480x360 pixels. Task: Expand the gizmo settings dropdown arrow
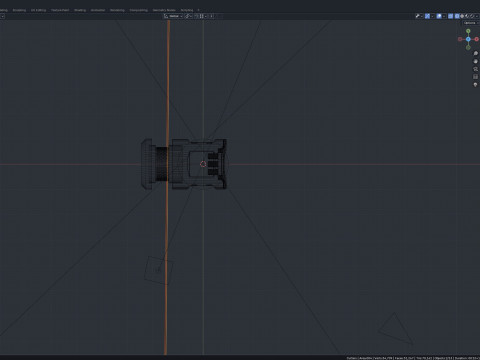pos(433,16)
